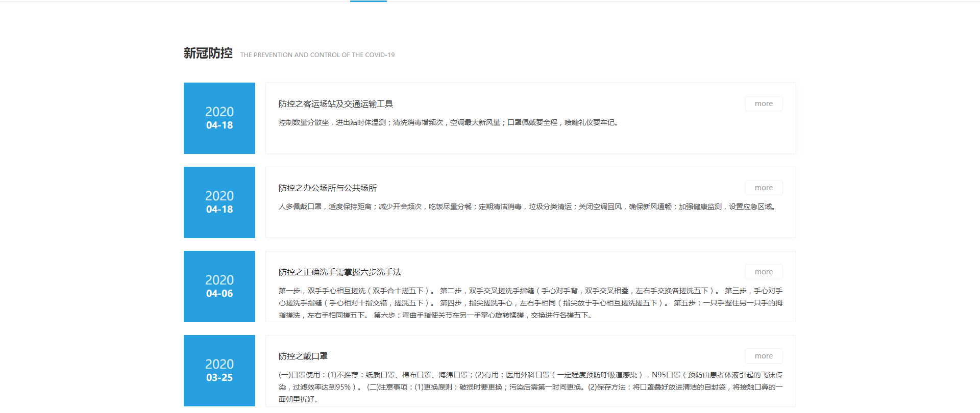Click 'more' beside 防控之办公场所与公共场所
Screen dimensions: 980x413
[x=763, y=188]
